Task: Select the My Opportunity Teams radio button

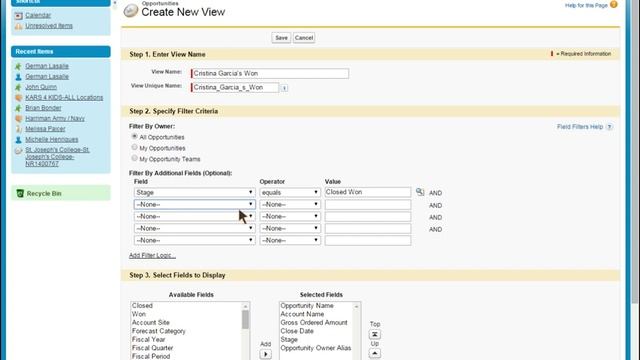Action: pos(134,158)
